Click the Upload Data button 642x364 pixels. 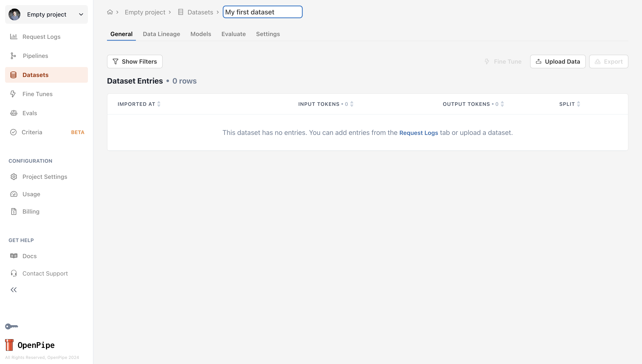(x=558, y=62)
